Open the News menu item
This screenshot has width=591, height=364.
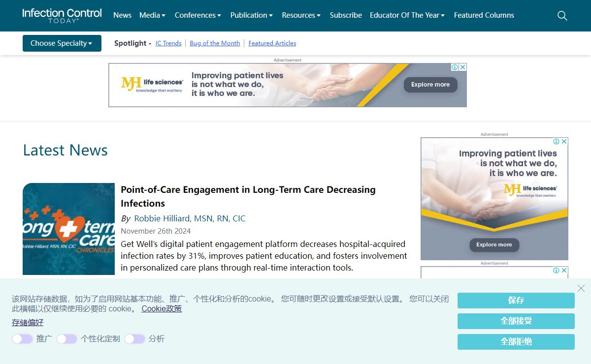point(122,15)
